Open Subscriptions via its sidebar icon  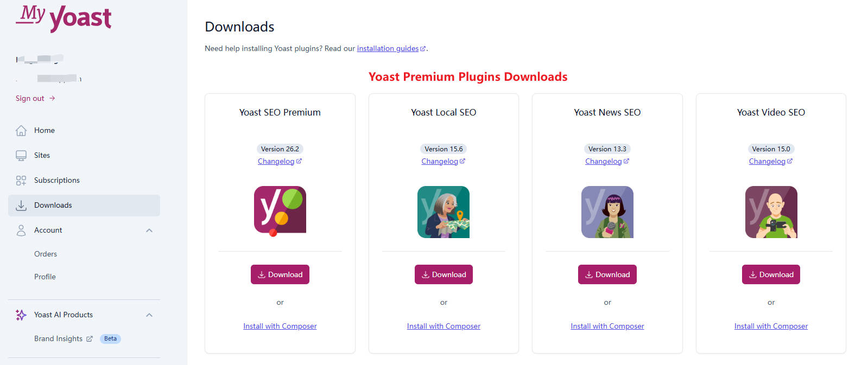click(21, 180)
